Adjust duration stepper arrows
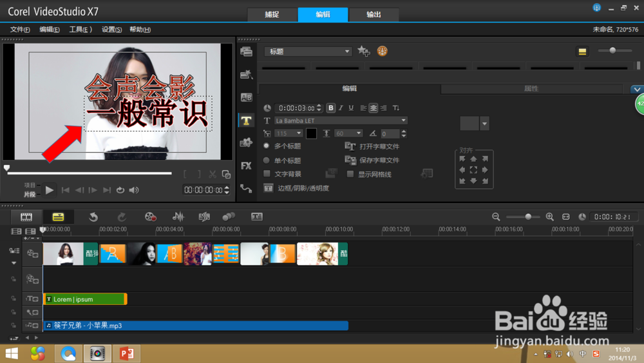 [x=319, y=108]
